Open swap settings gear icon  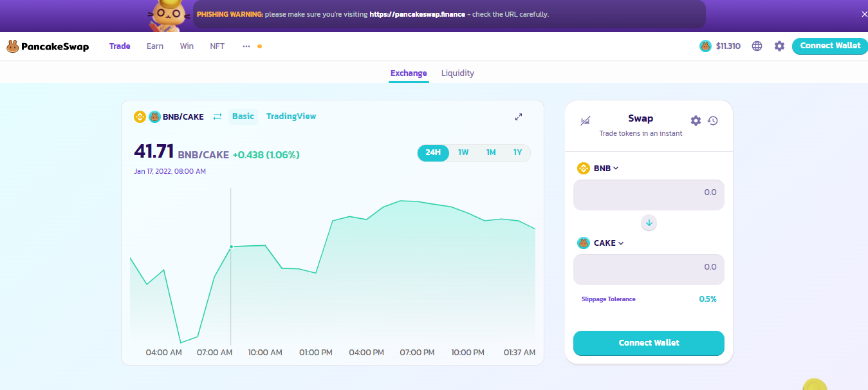(x=696, y=121)
